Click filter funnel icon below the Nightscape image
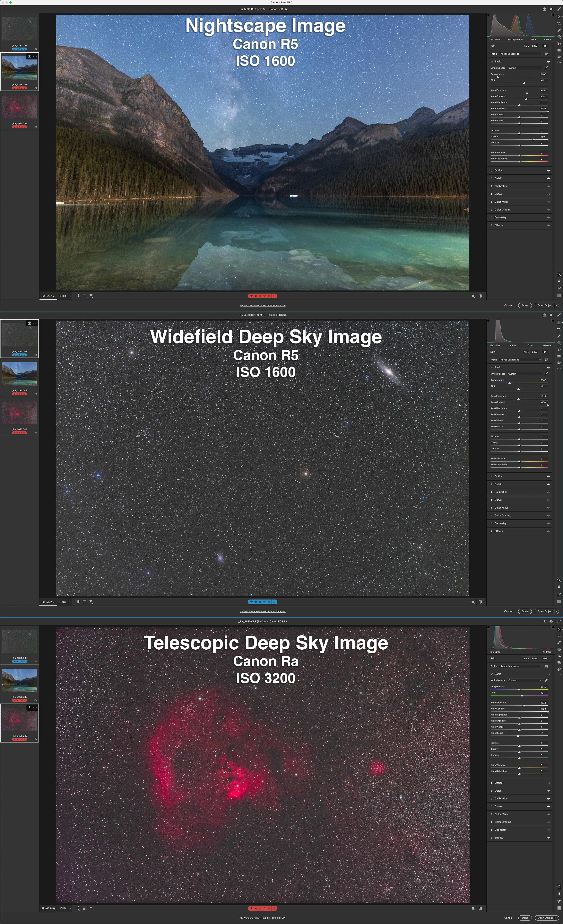The width and height of the screenshot is (563, 924). (91, 296)
